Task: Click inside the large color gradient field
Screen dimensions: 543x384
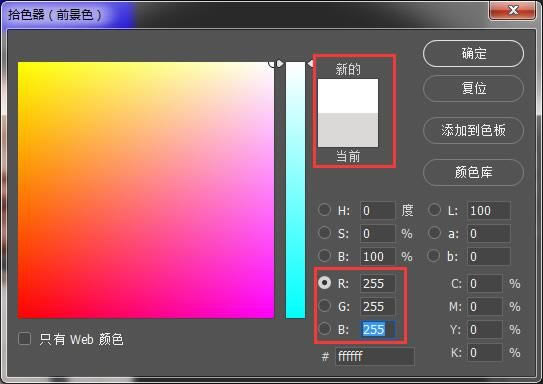Action: point(146,190)
